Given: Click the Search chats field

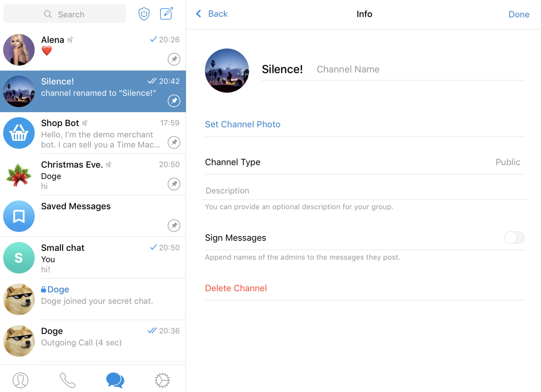Looking at the screenshot, I should pyautogui.click(x=65, y=14).
